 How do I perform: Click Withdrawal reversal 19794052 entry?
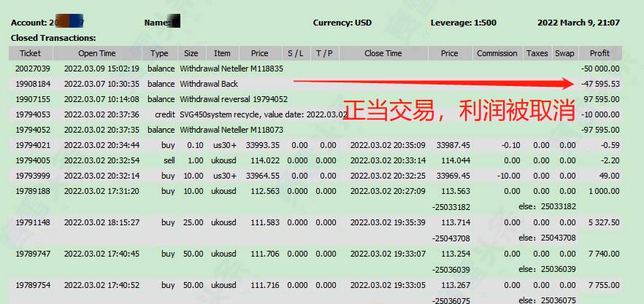point(234,99)
